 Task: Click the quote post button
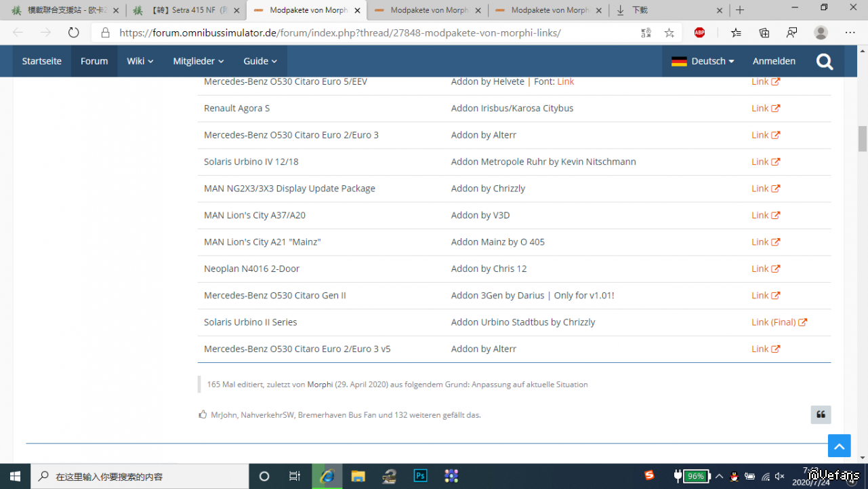[x=821, y=414]
